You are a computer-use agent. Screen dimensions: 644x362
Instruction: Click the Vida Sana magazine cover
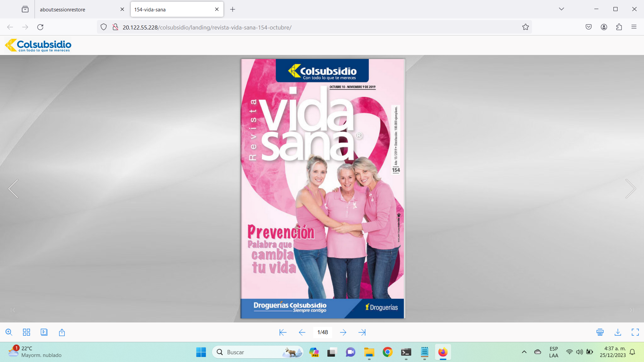(323, 188)
